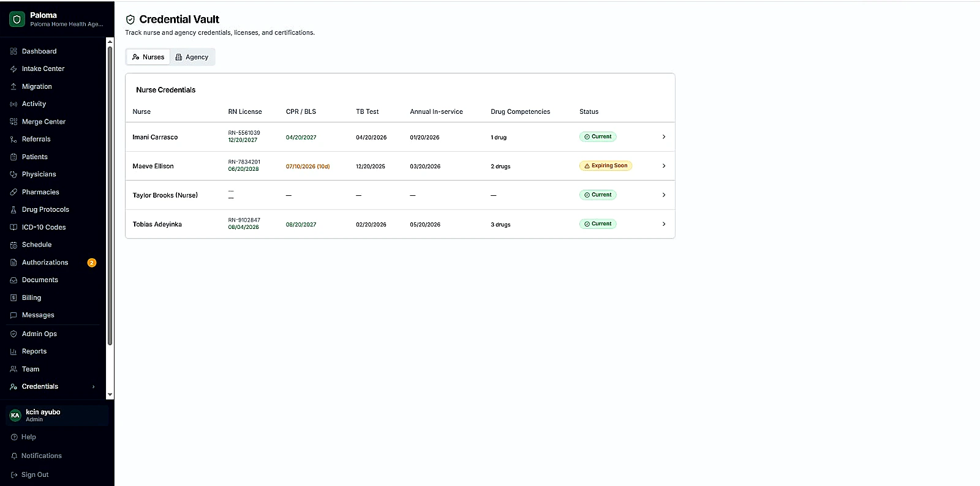Image resolution: width=980 pixels, height=486 pixels.
Task: Click the Billing receipt icon
Action: (13, 298)
